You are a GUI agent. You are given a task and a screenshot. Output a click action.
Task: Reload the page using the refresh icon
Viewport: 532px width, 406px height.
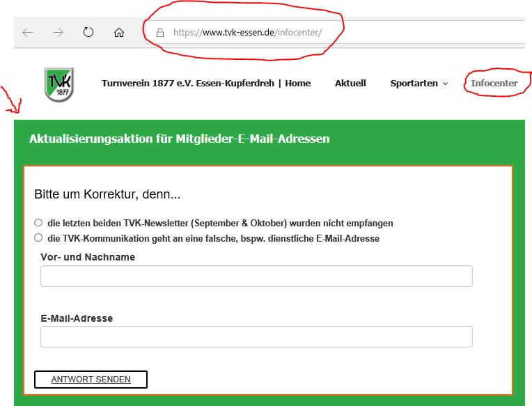pos(88,32)
